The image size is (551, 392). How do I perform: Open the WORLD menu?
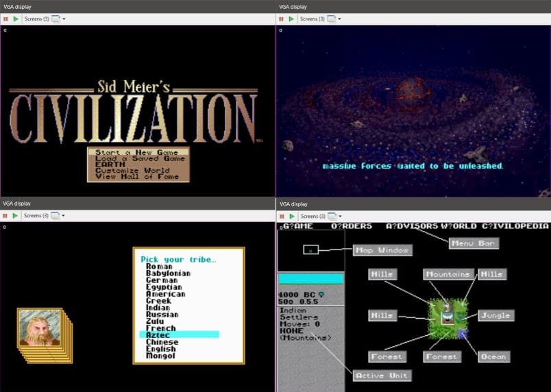(x=458, y=226)
